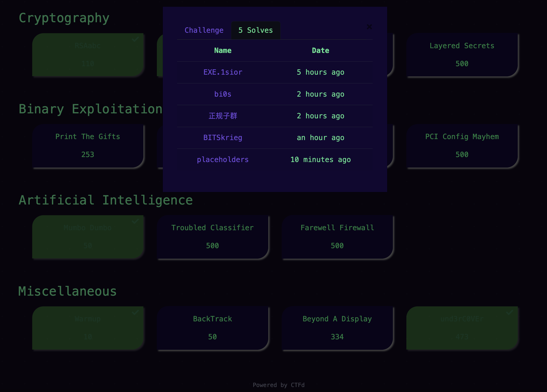Click the 正规子群 team name
Viewport: 547px width, 392px height.
(x=223, y=116)
